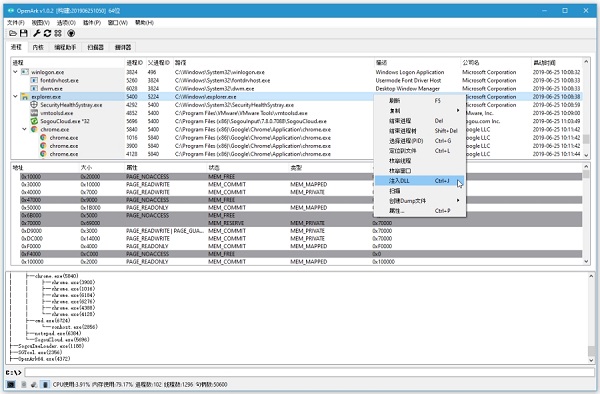Refresh the list using circular arrows icon
This screenshot has height=394, width=600.
(x=47, y=33)
